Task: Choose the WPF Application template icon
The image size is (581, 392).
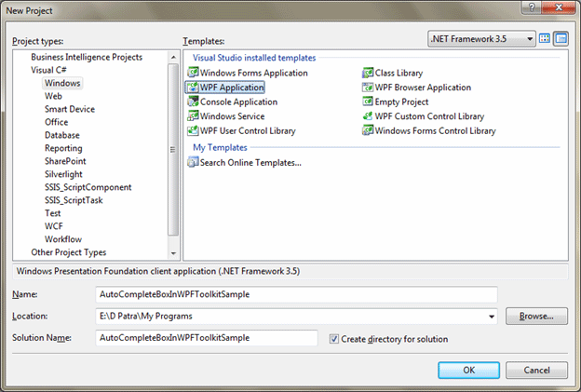Action: click(x=193, y=88)
